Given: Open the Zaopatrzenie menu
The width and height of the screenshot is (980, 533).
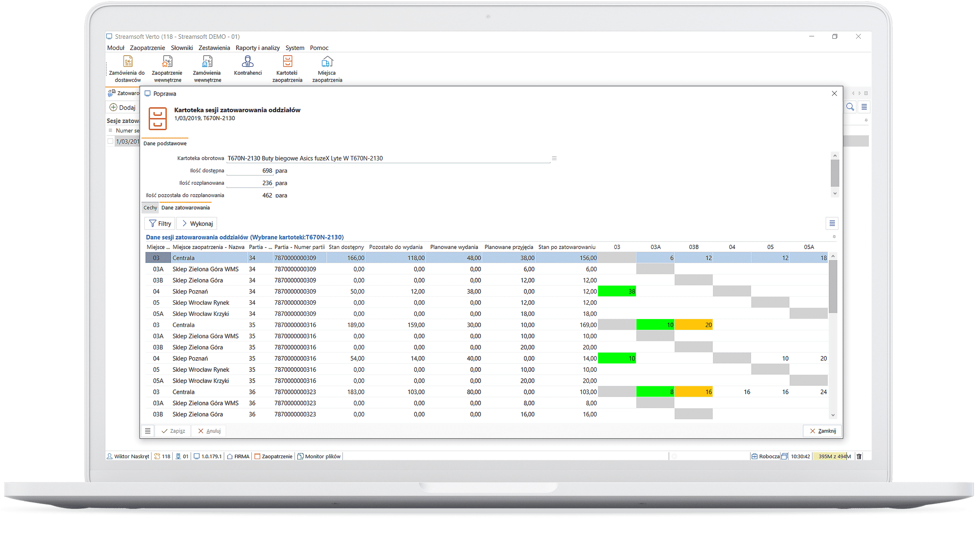Looking at the screenshot, I should (147, 48).
